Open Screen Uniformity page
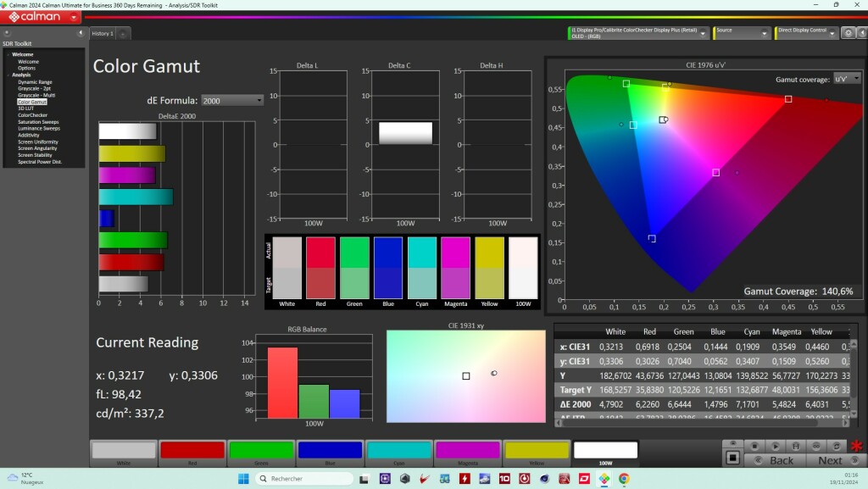Image resolution: width=868 pixels, height=489 pixels. (37, 142)
